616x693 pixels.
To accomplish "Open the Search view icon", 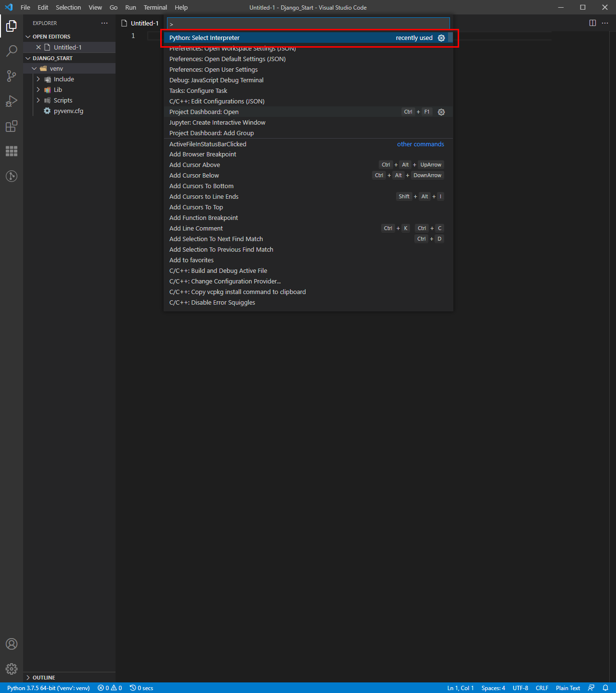I will 12,51.
